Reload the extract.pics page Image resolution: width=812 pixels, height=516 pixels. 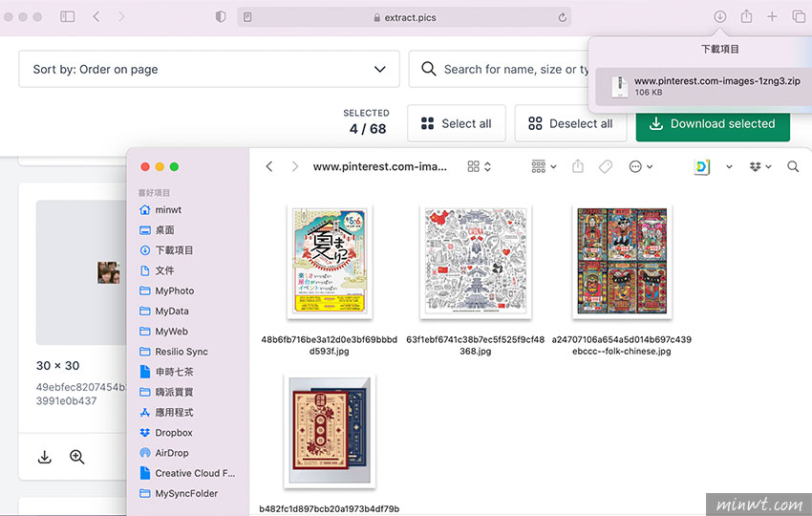(562, 17)
